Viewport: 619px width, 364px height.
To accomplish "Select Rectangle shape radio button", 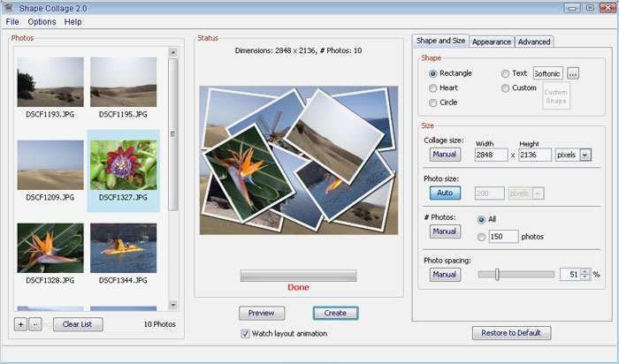I will 432,73.
